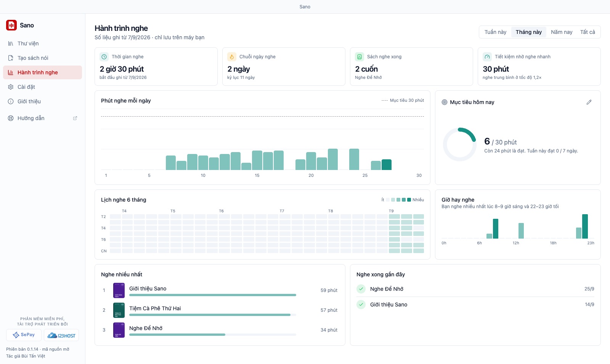Click the tallest 23h bar in Giờ hay nghe
This screenshot has width=610, height=364.
[x=585, y=226]
